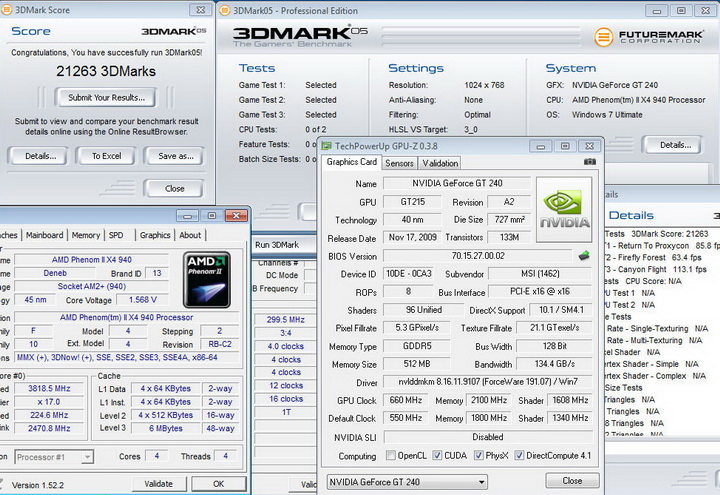Open the About tab in CPU-Z

pos(190,235)
